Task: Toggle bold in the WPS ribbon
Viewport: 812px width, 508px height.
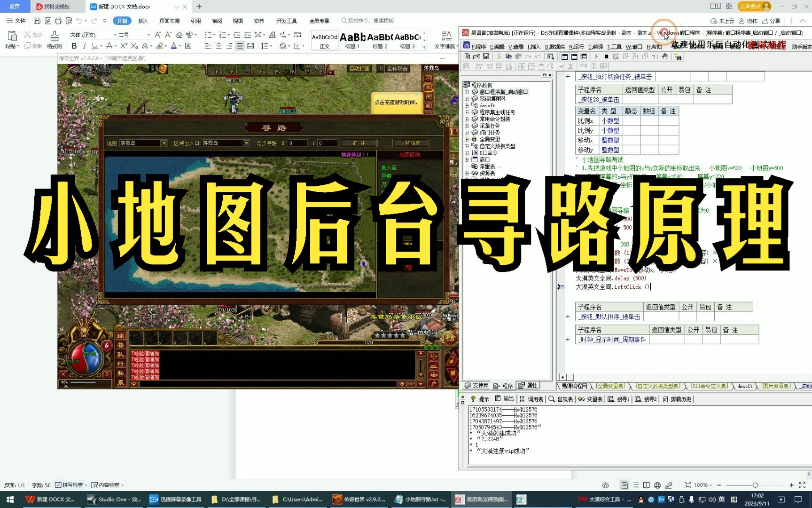Action: 74,46
